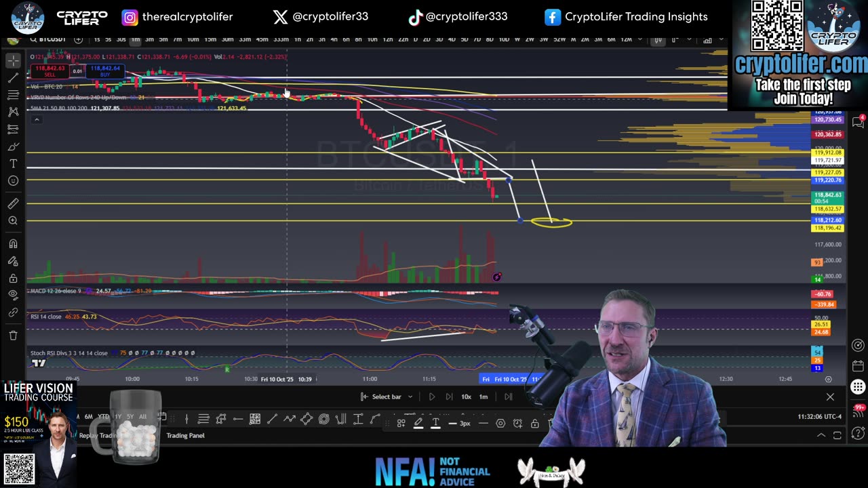This screenshot has height=488, width=868.
Task: Open the time axis settings gear
Action: coord(828,379)
